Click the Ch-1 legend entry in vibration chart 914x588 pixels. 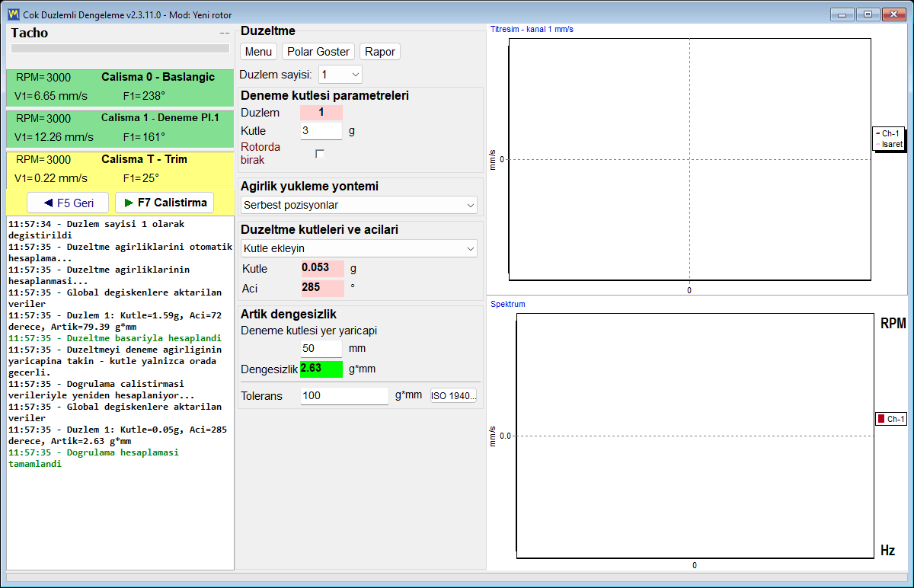point(888,133)
